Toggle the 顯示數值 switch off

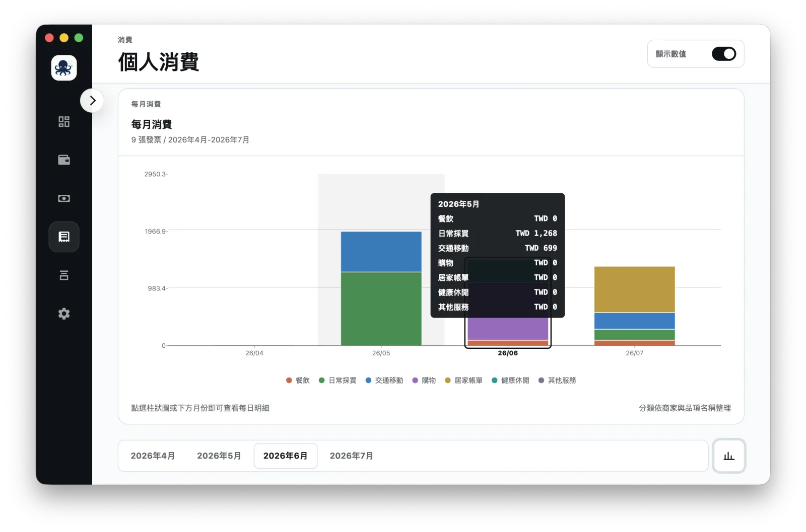click(x=724, y=54)
